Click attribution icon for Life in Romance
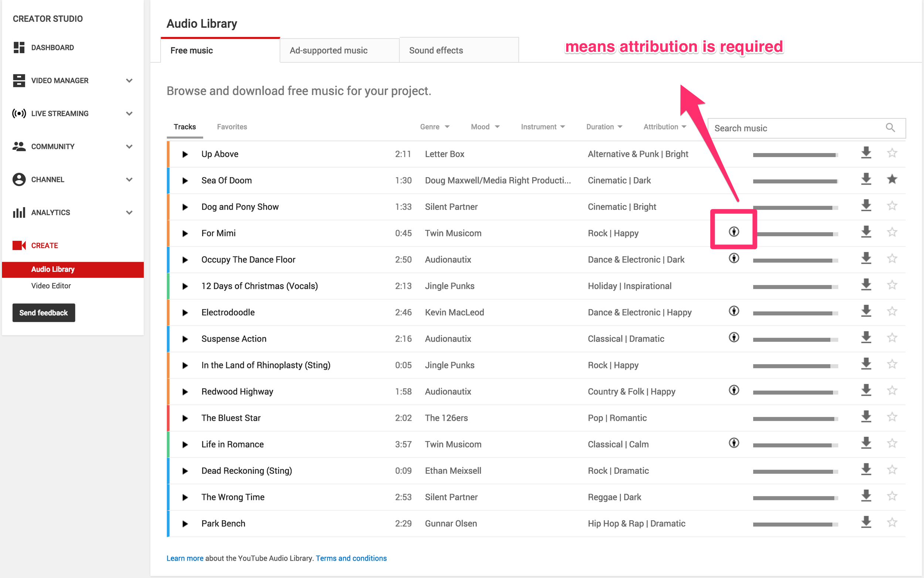 point(734,443)
